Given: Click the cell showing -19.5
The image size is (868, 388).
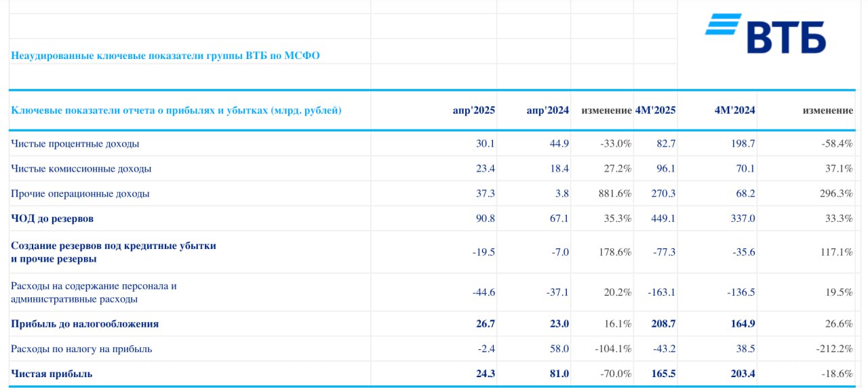Looking at the screenshot, I should pyautogui.click(x=484, y=252).
